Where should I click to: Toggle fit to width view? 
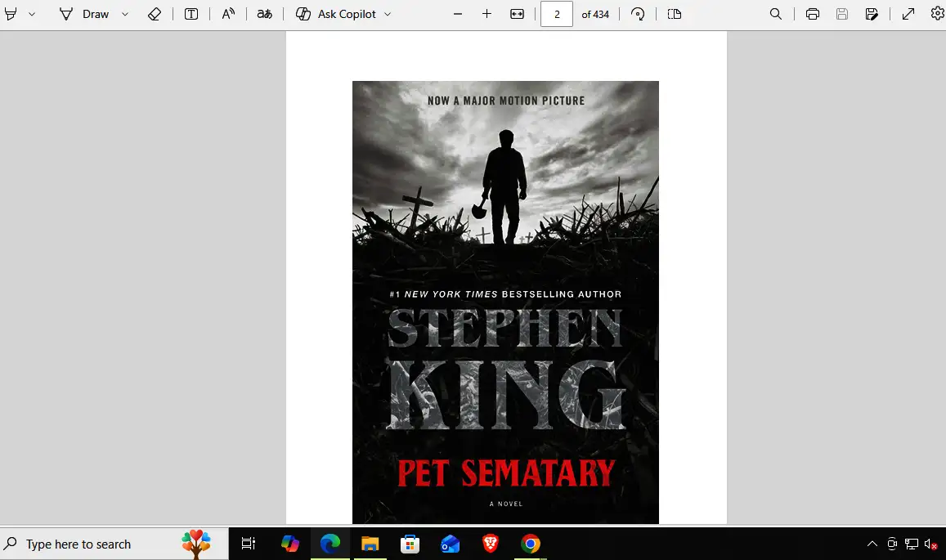(x=517, y=14)
